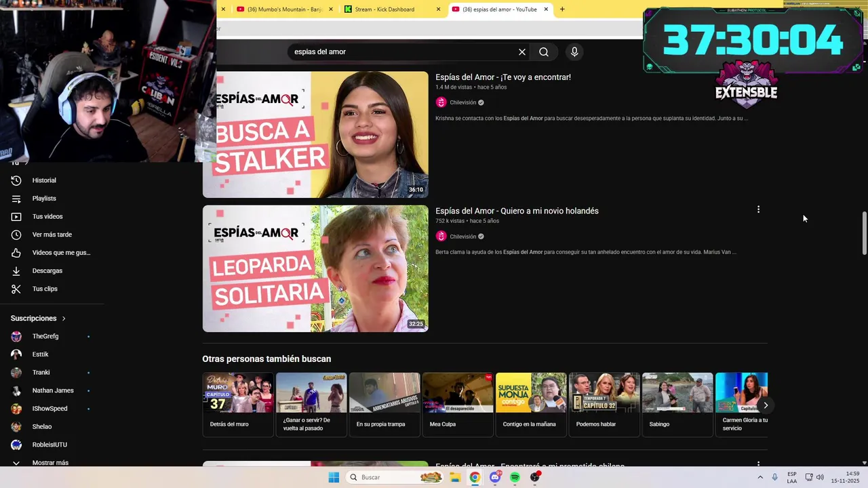Show next related searches with arrow
The image size is (868, 488).
[x=766, y=405]
